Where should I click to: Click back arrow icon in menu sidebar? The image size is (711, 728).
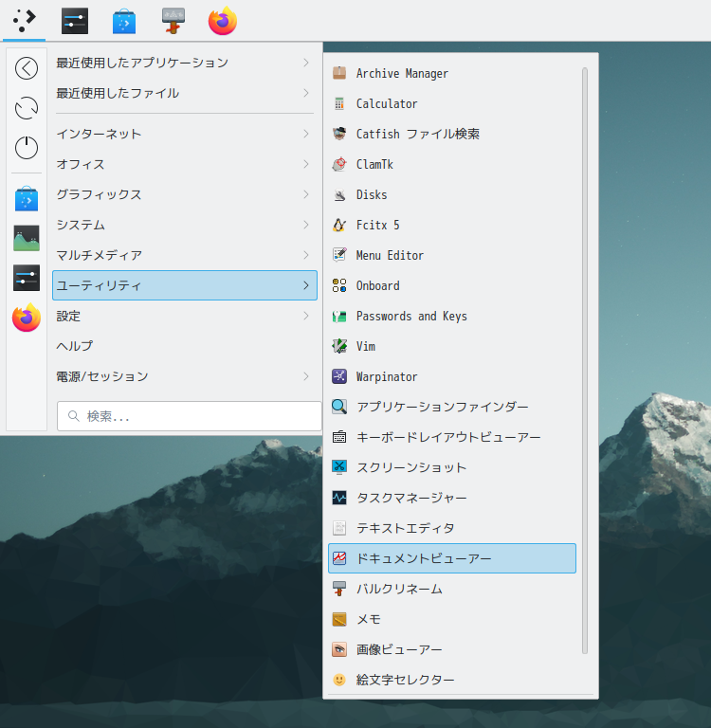[x=27, y=68]
